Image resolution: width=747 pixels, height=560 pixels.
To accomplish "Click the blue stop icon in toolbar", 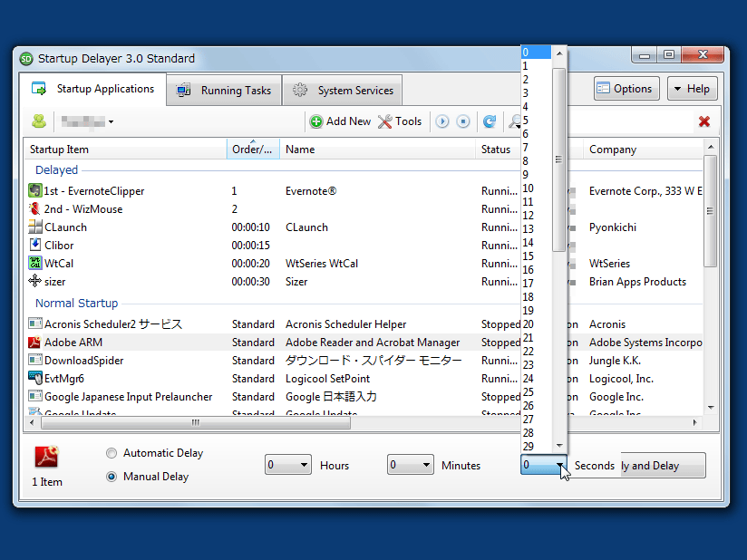I will pyautogui.click(x=463, y=121).
